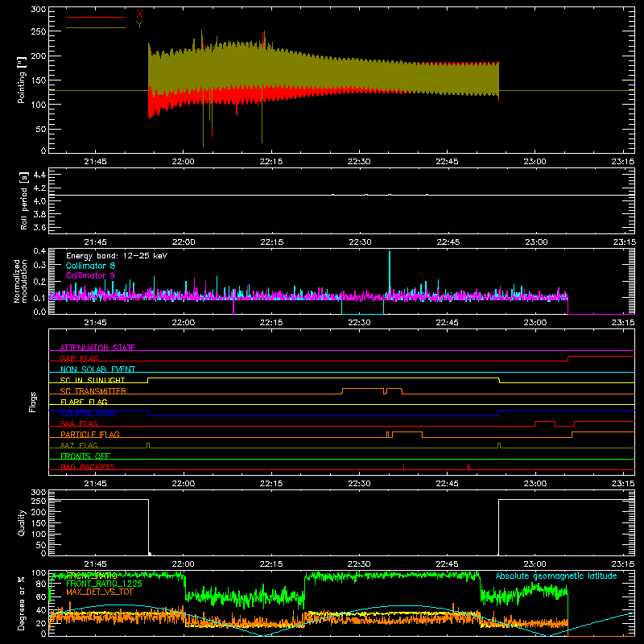644x644 pixels.
Task: Click the tall cyan Collimator 8 spike after 22:30
Action: pos(390,273)
